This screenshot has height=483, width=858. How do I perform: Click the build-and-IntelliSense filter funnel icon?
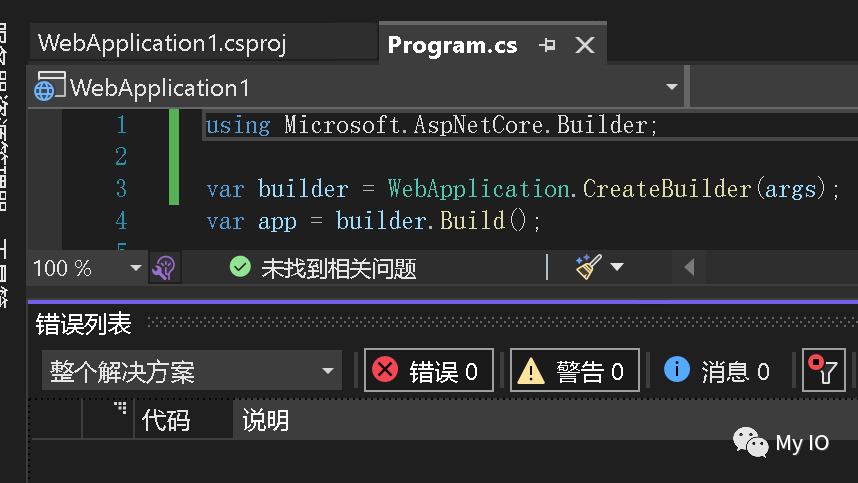pos(824,370)
